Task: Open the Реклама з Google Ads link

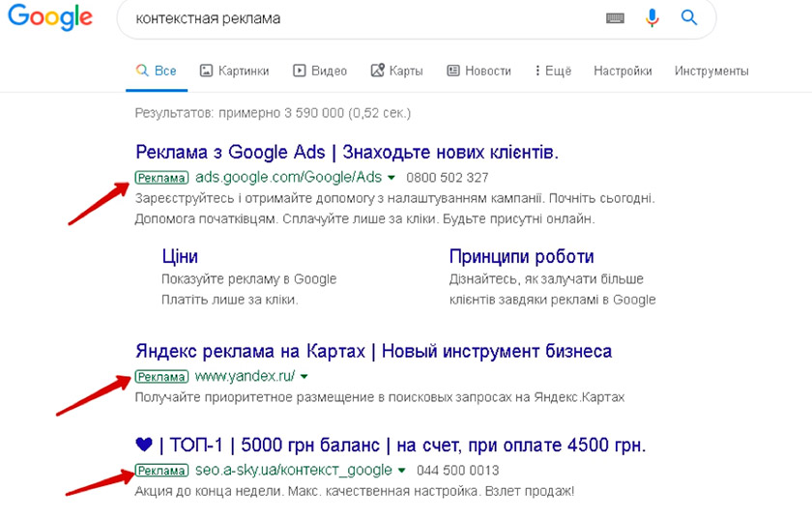Action: coord(347,153)
